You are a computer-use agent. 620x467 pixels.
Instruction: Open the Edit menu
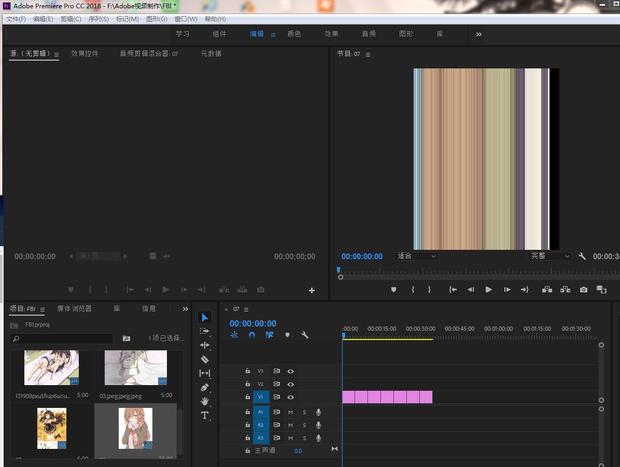43,19
